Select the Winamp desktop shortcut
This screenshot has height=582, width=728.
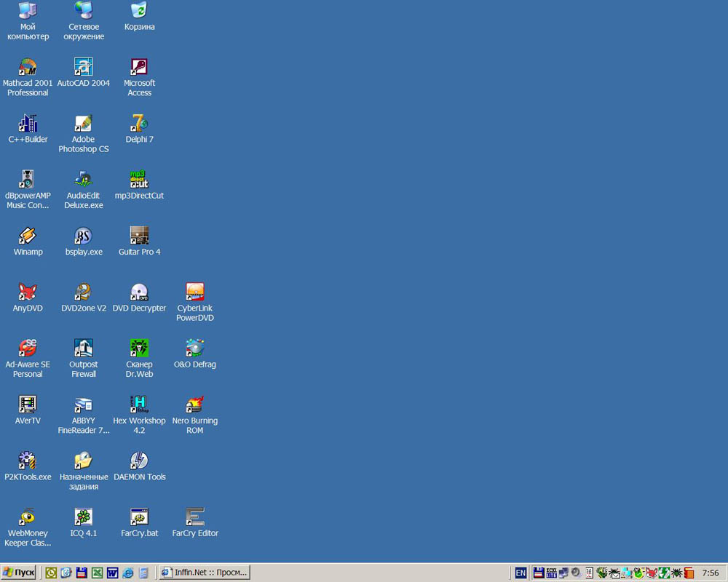coord(28,242)
